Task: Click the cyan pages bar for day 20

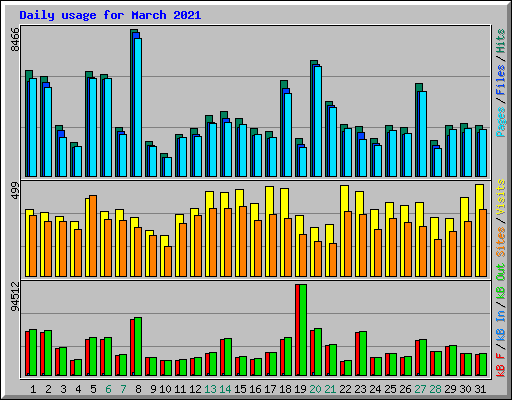Action: [318, 121]
